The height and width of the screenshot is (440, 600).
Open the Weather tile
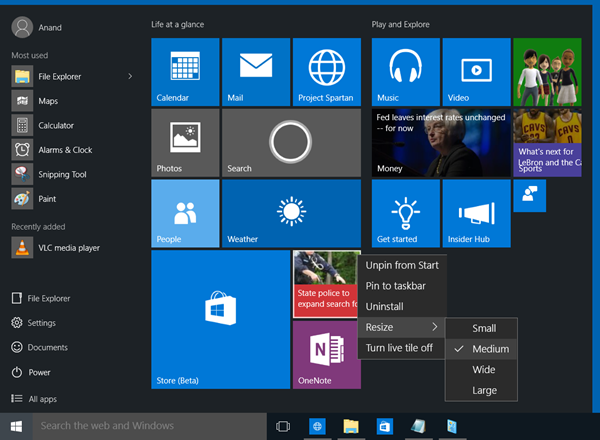[x=291, y=213]
